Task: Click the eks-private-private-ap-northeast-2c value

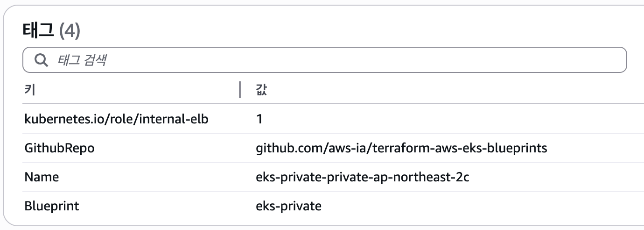Action: tap(362, 177)
